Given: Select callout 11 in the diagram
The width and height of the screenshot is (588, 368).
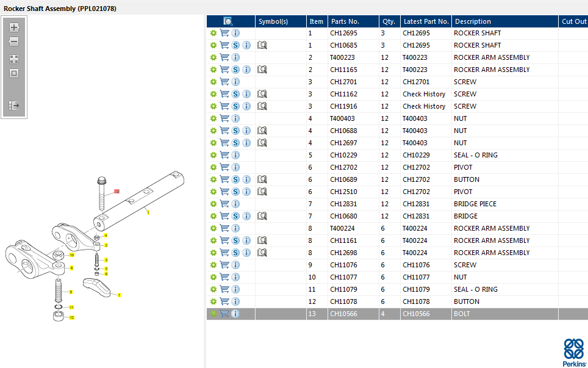Looking at the screenshot, I should 71,308.
